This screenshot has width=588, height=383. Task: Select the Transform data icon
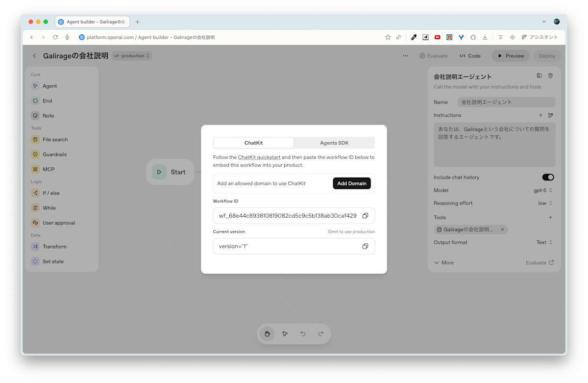[x=35, y=247]
